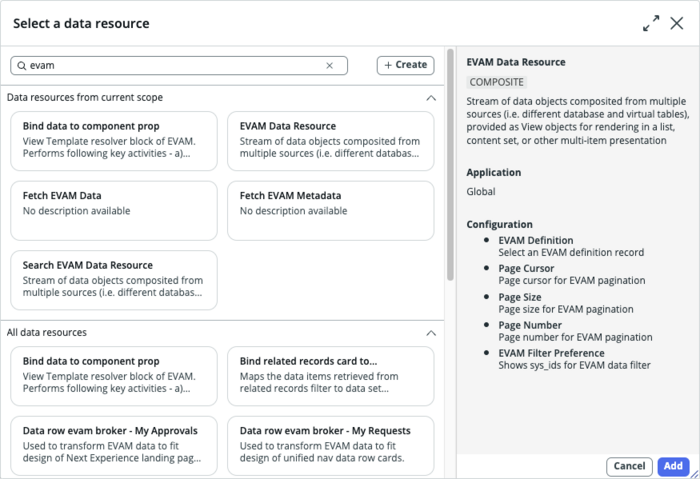Click the resource list vertical scrollbar
Viewport: 700px width, 479px height.
(x=450, y=165)
